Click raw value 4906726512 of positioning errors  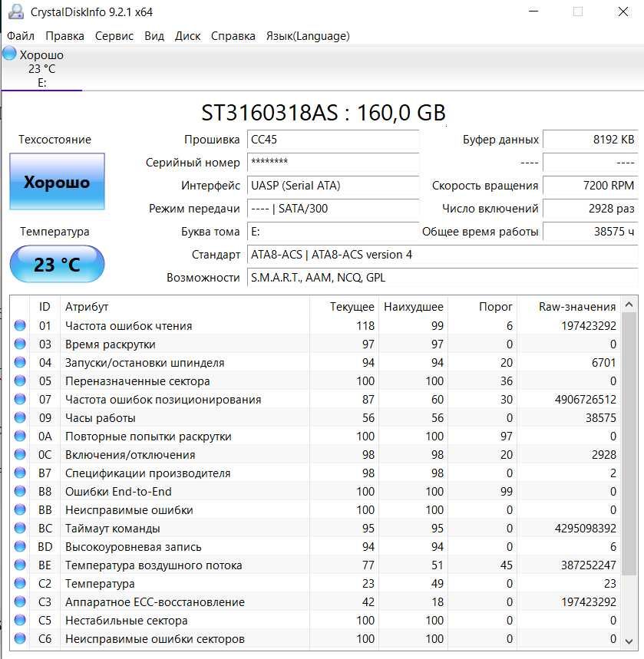(585, 399)
